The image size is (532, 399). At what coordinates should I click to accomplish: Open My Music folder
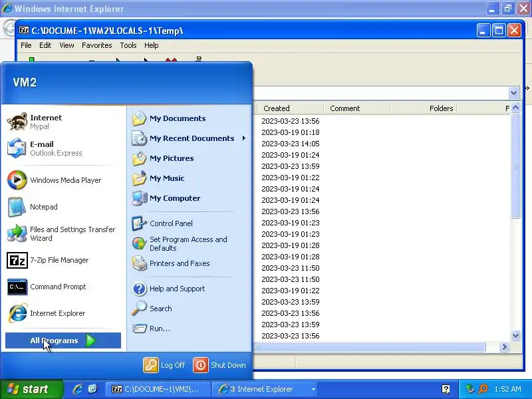tap(190, 178)
